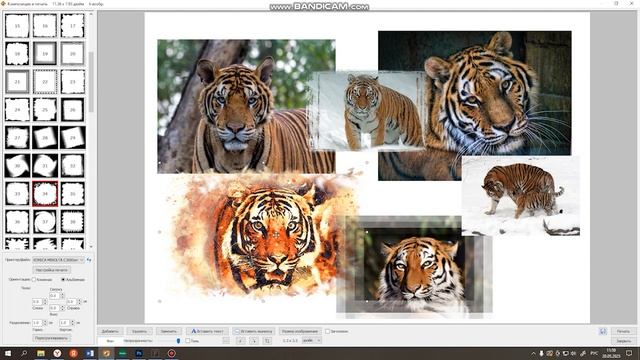Open Windows taskbar search
640x360 pixels.
click(x=24, y=353)
